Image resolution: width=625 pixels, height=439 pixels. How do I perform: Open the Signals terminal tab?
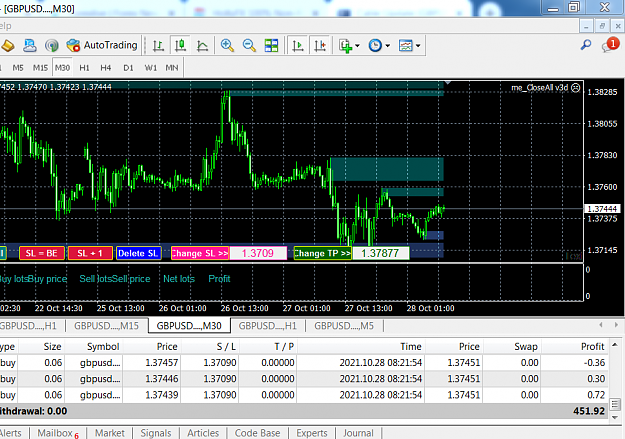tap(155, 433)
